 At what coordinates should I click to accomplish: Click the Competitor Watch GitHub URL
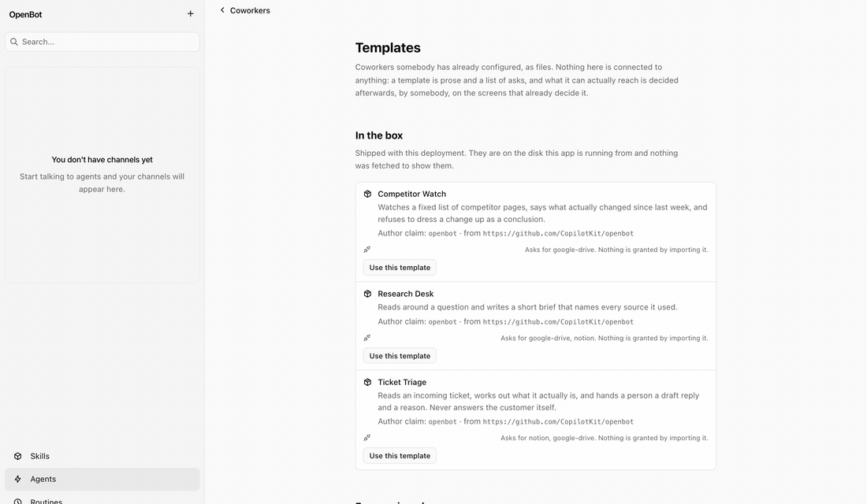point(558,234)
